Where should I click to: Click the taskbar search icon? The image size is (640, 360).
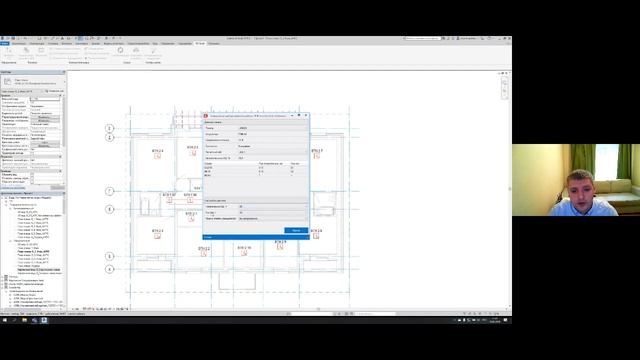click(x=14, y=320)
